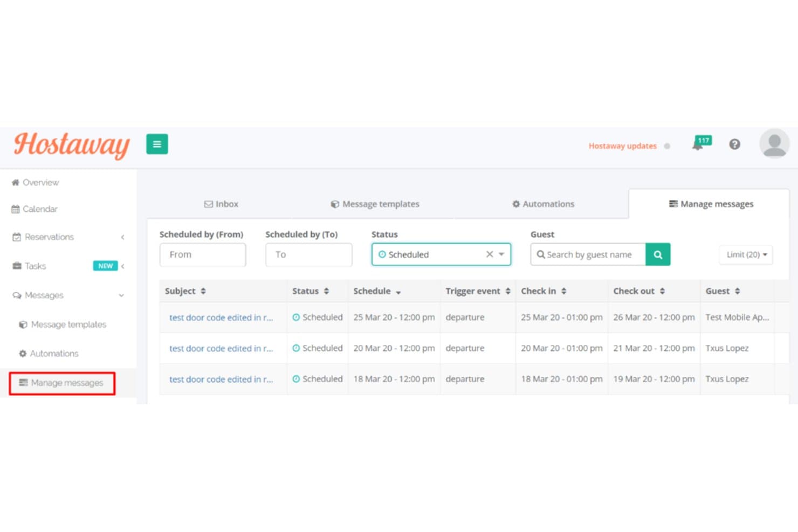Go to Overview in the sidebar
Viewport: 798px width, 532px height.
pyautogui.click(x=36, y=183)
